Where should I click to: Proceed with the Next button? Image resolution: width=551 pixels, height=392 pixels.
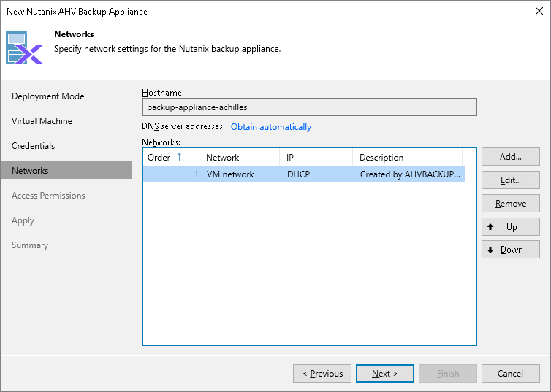click(385, 374)
